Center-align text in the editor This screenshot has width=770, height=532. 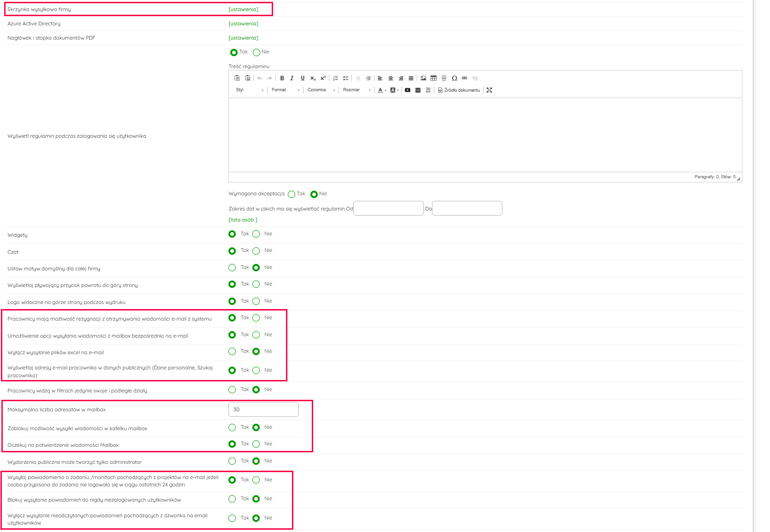coord(391,78)
